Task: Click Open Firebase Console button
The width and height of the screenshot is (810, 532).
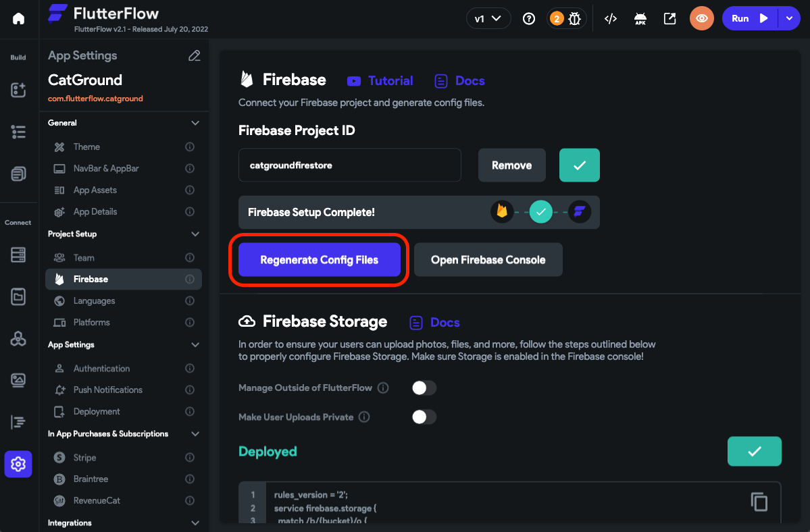Action: click(488, 259)
